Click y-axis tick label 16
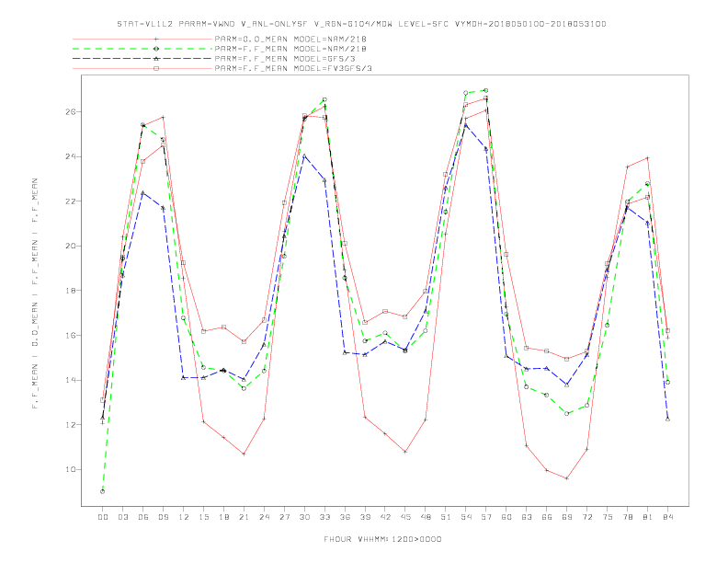The height and width of the screenshot is (563, 728). (71, 336)
